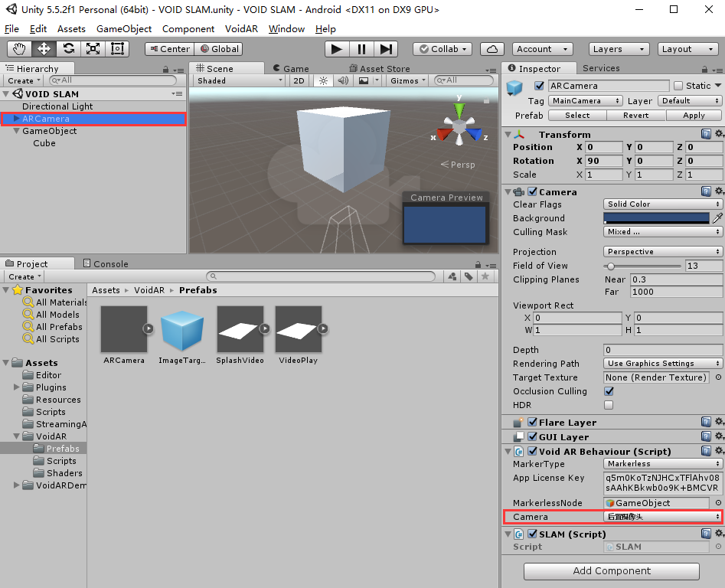Lock the Hierarchy panel

click(165, 70)
